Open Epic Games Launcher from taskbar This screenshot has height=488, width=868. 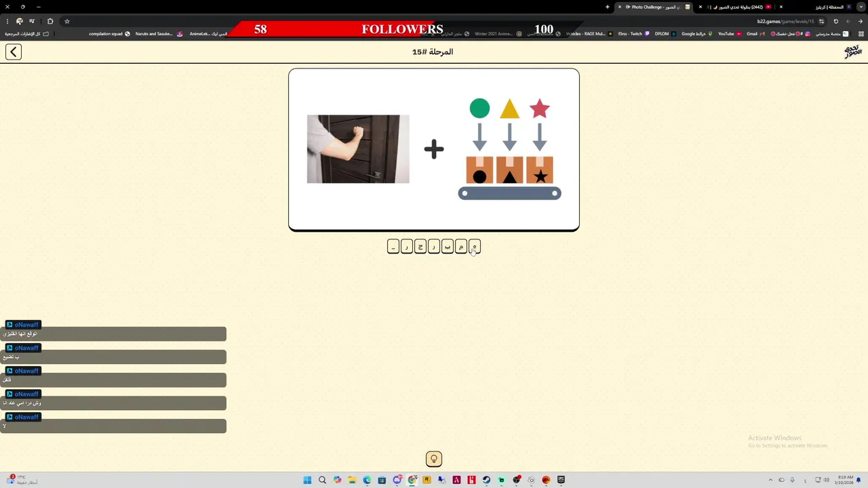[561, 480]
